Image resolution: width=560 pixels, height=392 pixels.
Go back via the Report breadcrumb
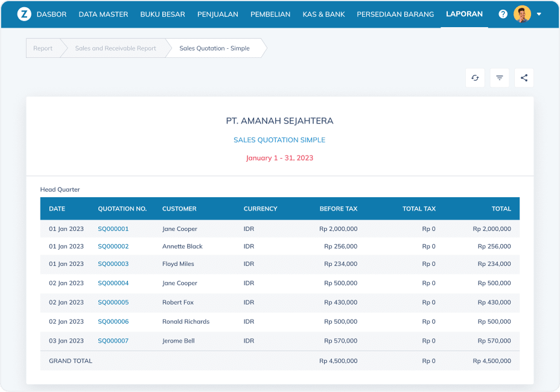pyautogui.click(x=44, y=48)
